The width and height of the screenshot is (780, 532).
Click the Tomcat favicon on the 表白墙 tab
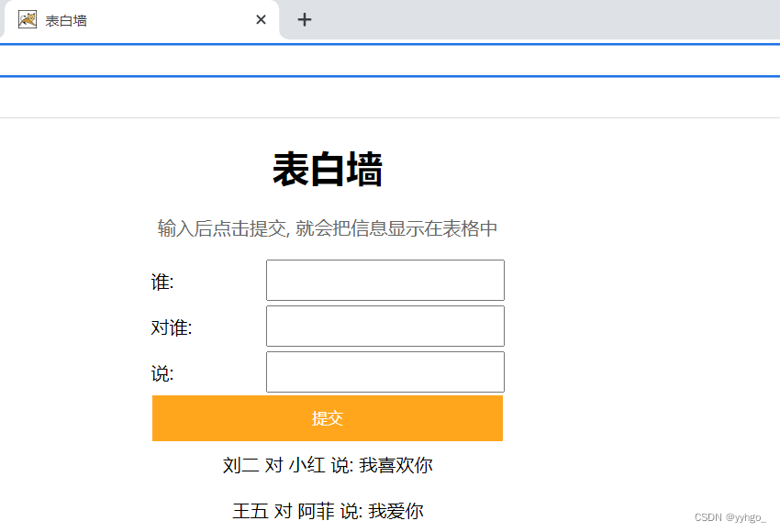click(27, 19)
